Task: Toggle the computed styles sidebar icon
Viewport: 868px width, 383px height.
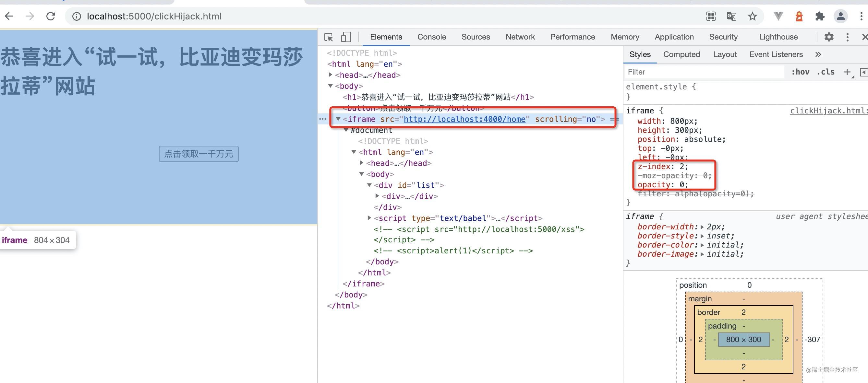Action: coord(863,72)
